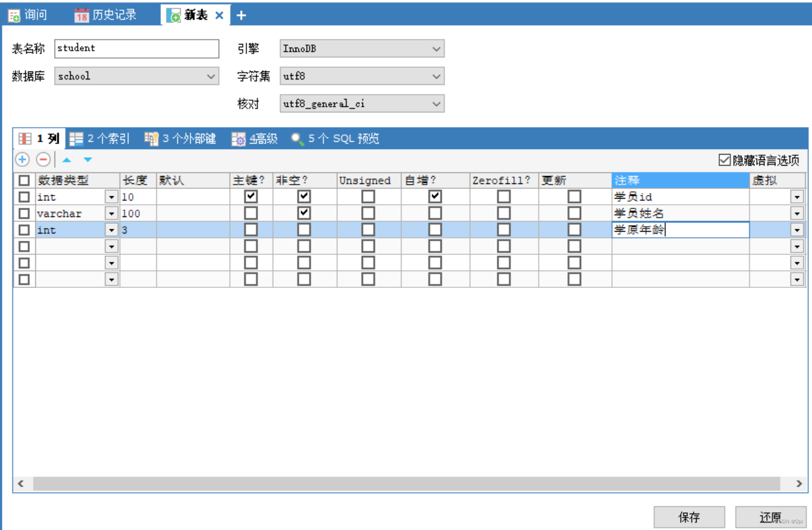
Task: Move column down with the down arrow
Action: 88,160
